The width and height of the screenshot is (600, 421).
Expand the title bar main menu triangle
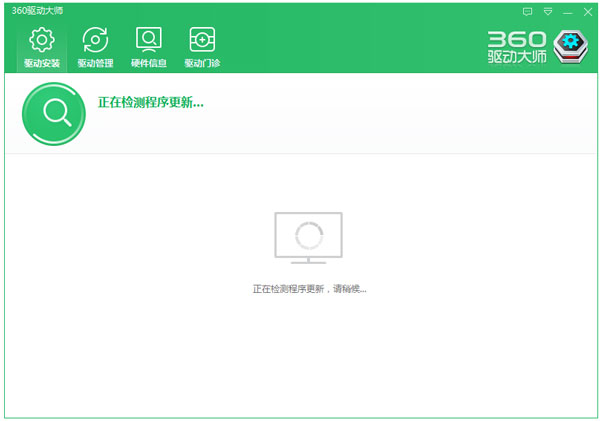[548, 11]
